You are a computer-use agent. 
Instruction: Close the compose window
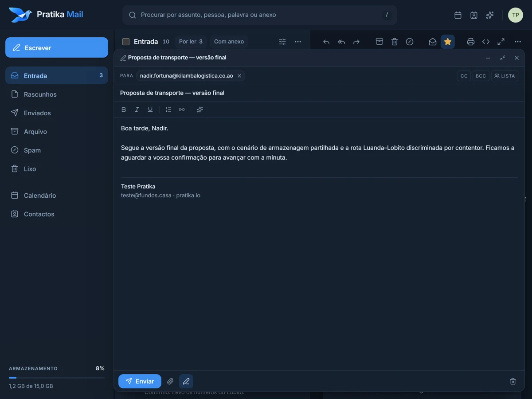[516, 58]
